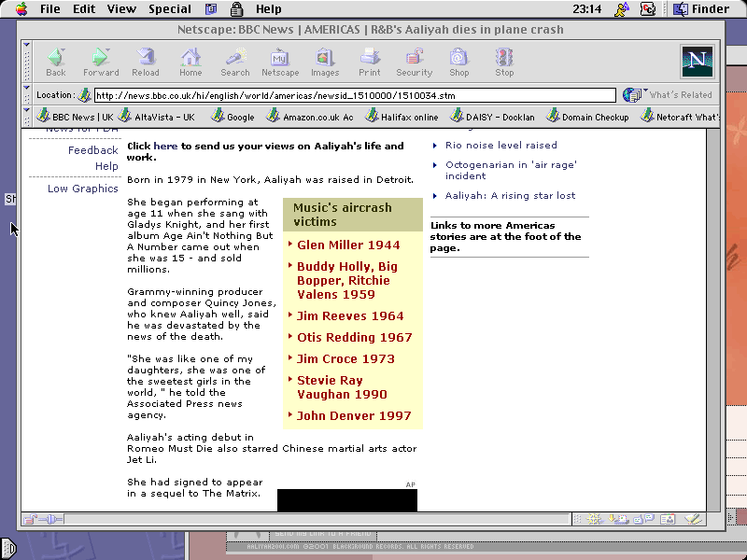Click the Low Graphics link
Screen dimensions: 747x560
[x=83, y=189]
